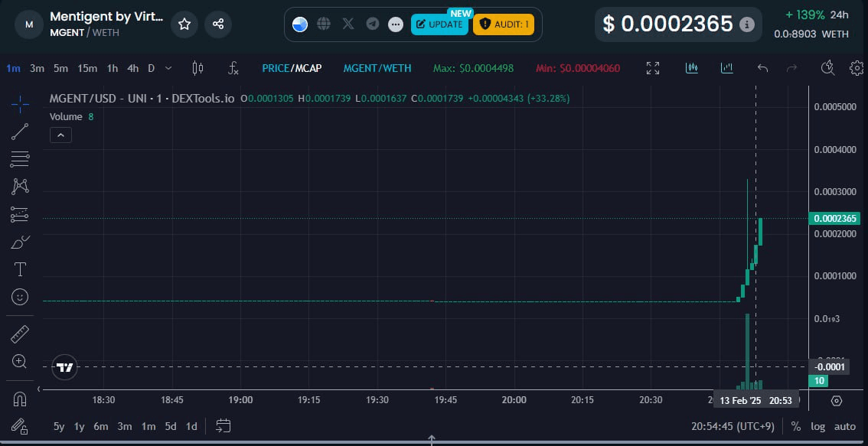Select the XABCD pattern tool
The image size is (868, 446).
point(20,187)
